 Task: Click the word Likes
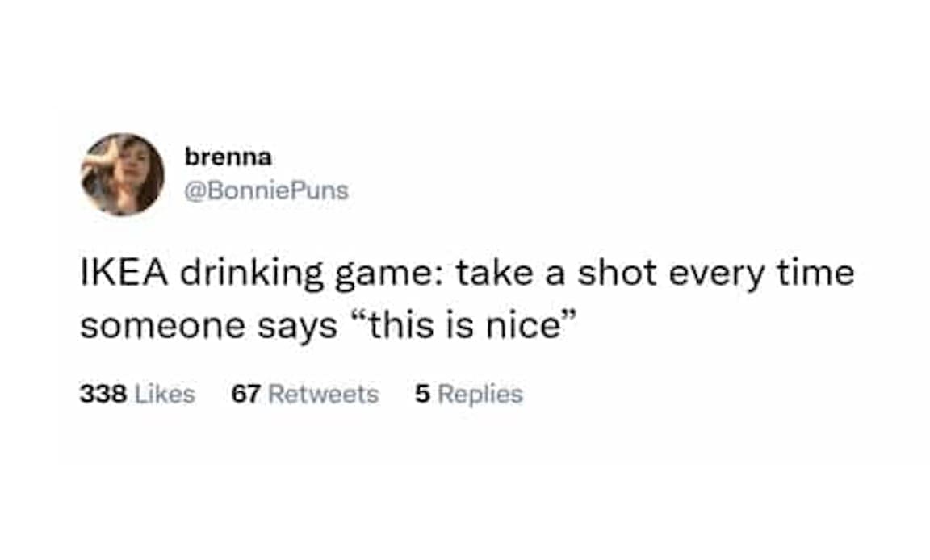[164, 395]
